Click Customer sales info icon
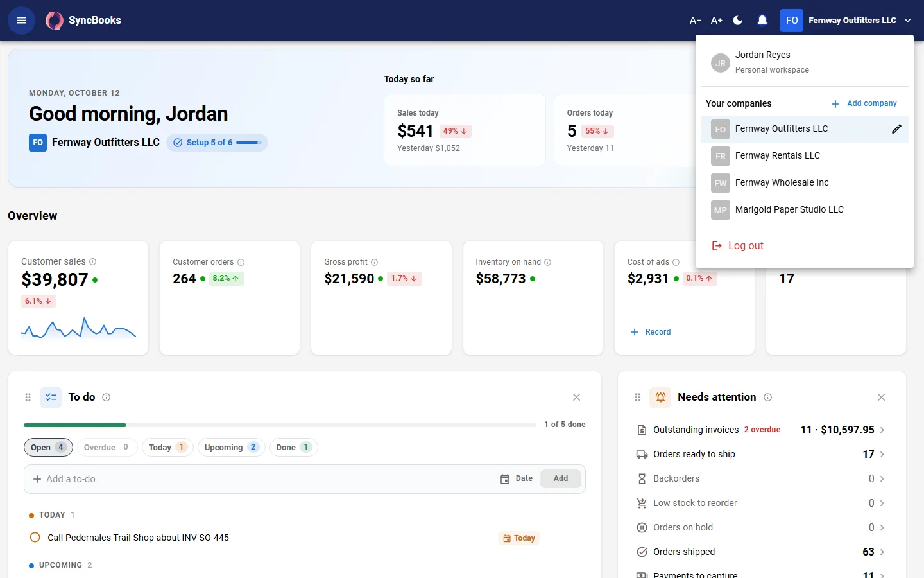Image resolution: width=924 pixels, height=578 pixels. click(92, 262)
